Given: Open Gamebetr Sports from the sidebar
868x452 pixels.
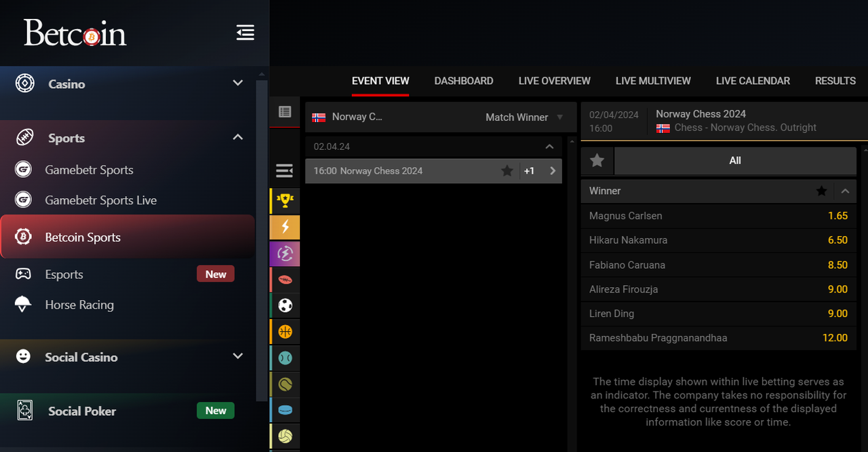Looking at the screenshot, I should [89, 170].
